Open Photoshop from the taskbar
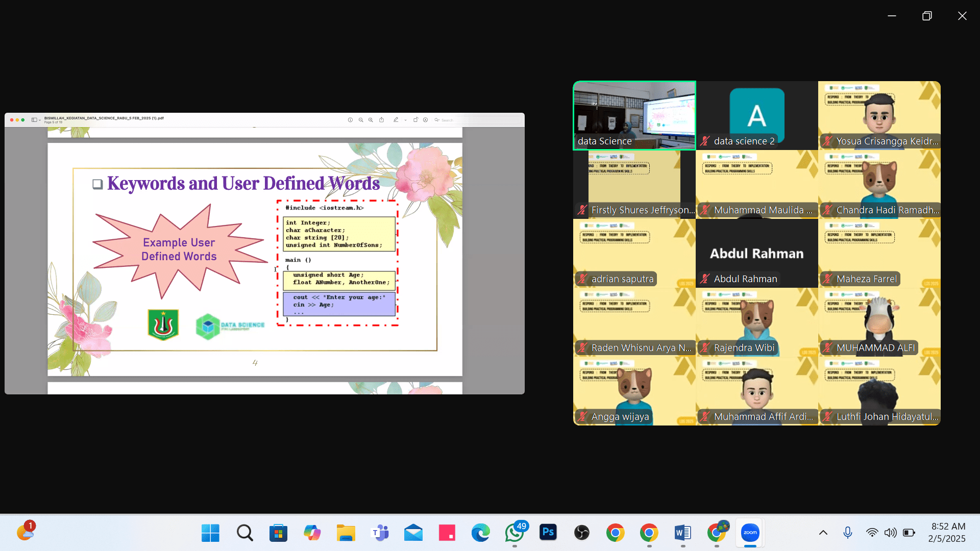This screenshot has height=551, width=980. coord(548,533)
